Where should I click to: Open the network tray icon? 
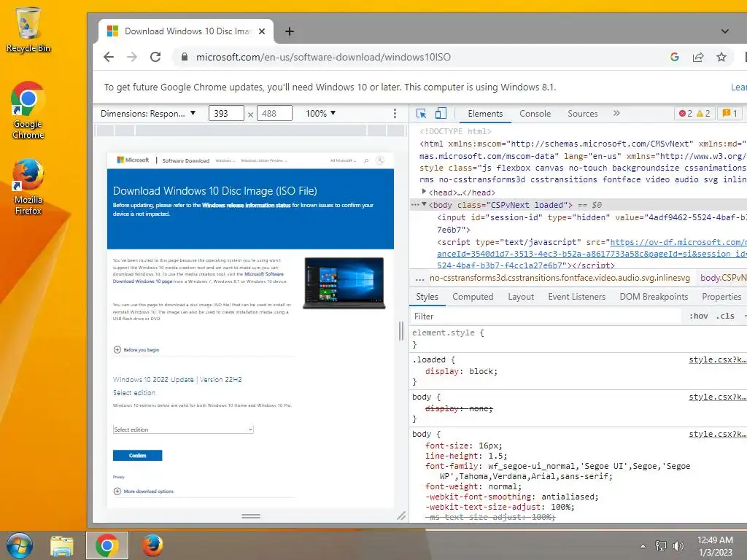(x=661, y=545)
